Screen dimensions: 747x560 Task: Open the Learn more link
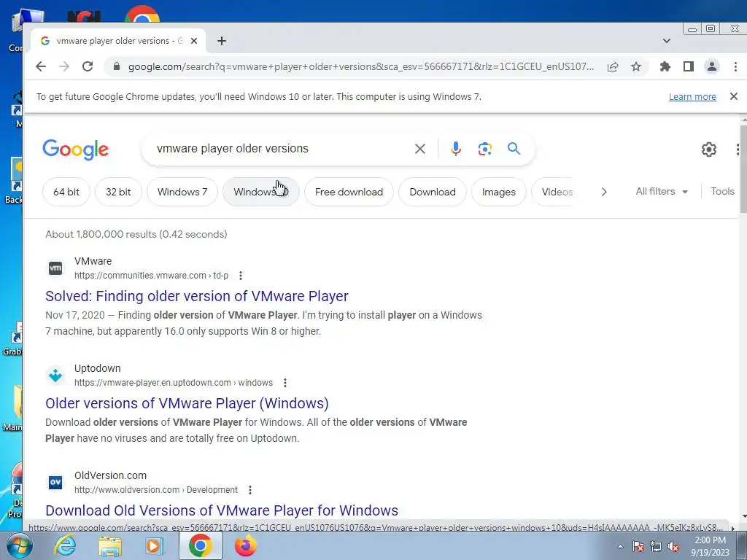coord(692,97)
